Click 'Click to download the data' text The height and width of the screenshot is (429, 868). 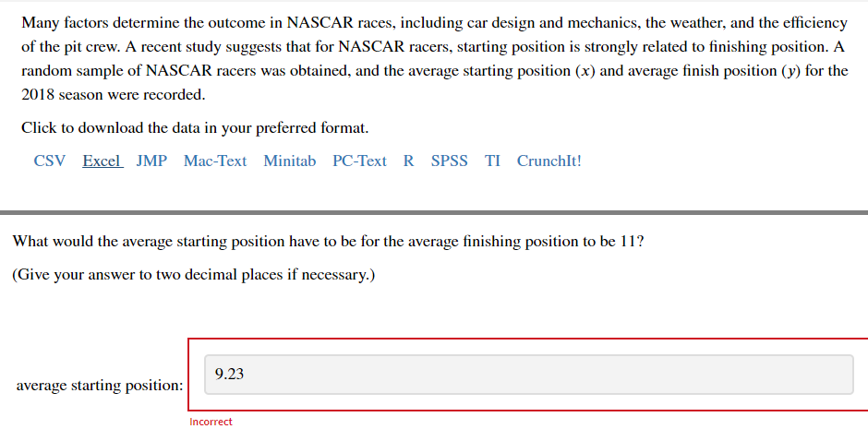coord(195,128)
